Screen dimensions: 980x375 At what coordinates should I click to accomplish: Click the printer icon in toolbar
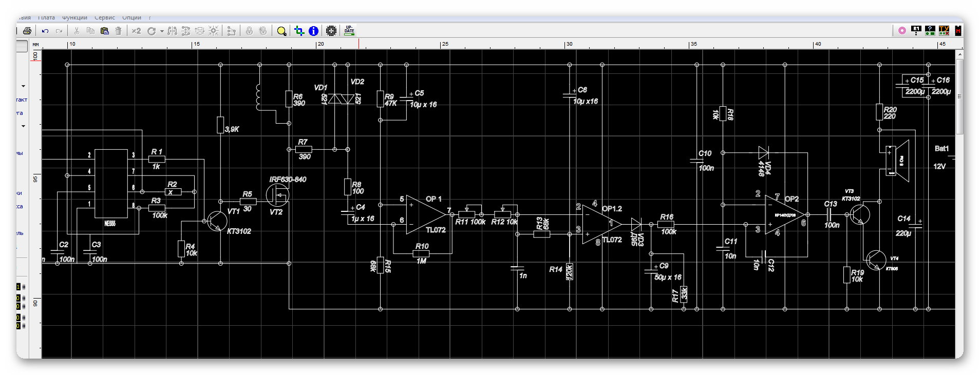tap(27, 31)
